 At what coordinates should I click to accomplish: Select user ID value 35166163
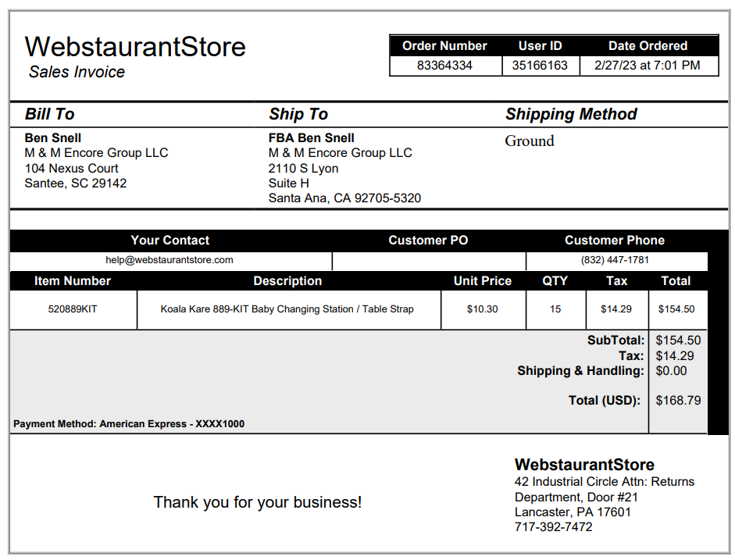[x=540, y=65]
